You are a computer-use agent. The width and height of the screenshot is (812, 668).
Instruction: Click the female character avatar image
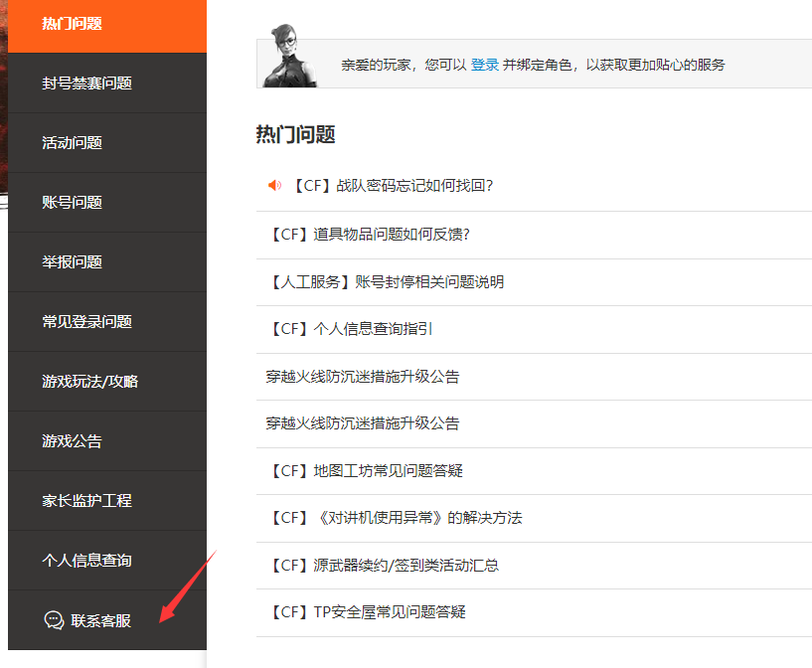click(289, 56)
